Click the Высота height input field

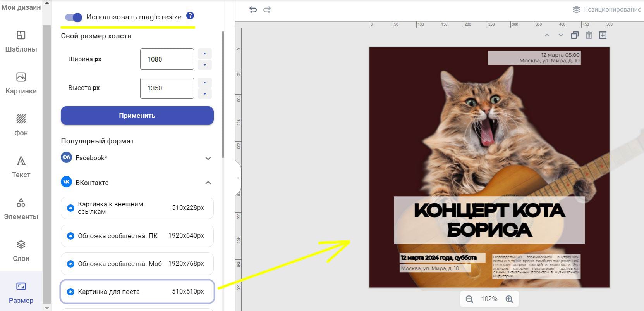coord(167,88)
